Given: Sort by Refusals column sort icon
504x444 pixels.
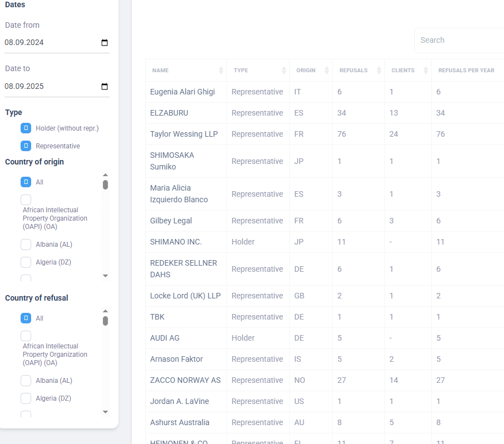Looking at the screenshot, I should (379, 71).
